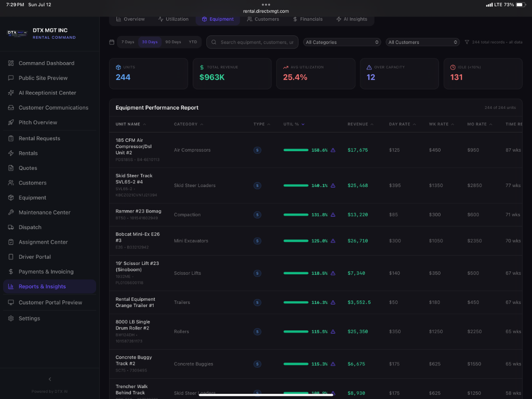Click the filter funnel icon
The image size is (532, 399).
point(467,42)
